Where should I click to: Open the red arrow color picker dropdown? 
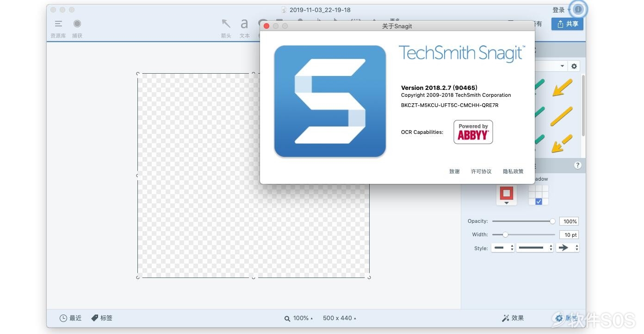pos(507,203)
